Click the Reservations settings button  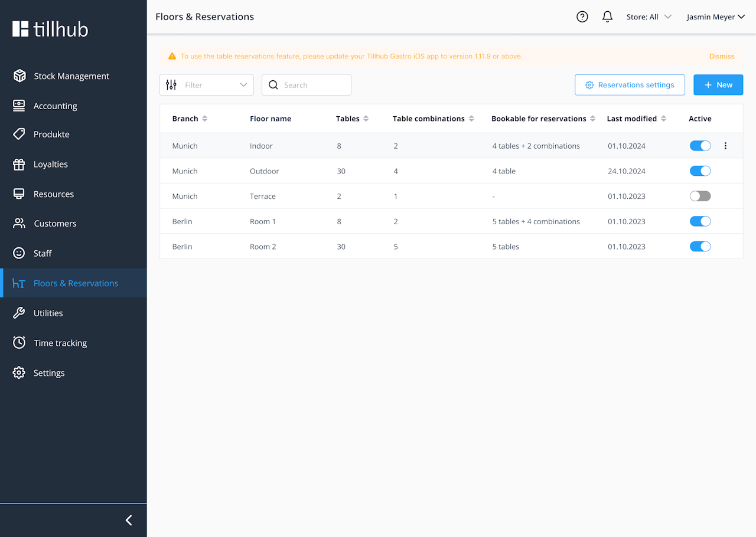[x=630, y=85]
